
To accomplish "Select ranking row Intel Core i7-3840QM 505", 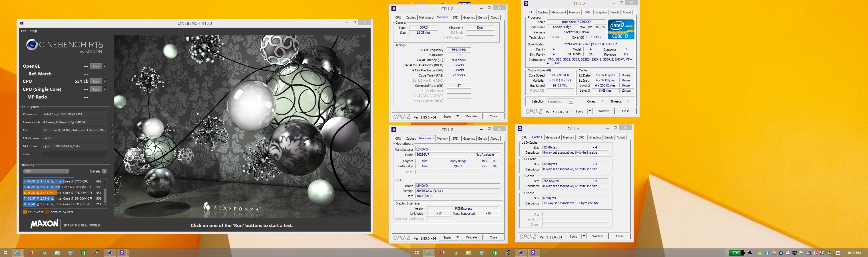I will point(63,198).
